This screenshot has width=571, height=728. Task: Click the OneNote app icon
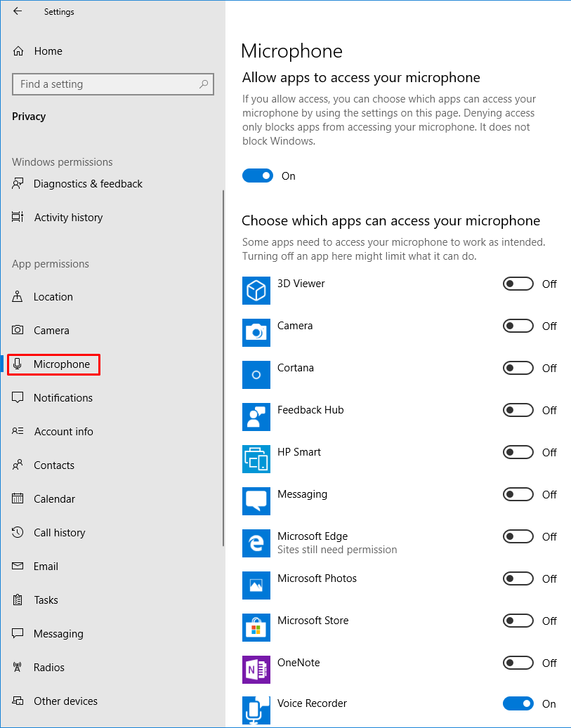coord(256,670)
